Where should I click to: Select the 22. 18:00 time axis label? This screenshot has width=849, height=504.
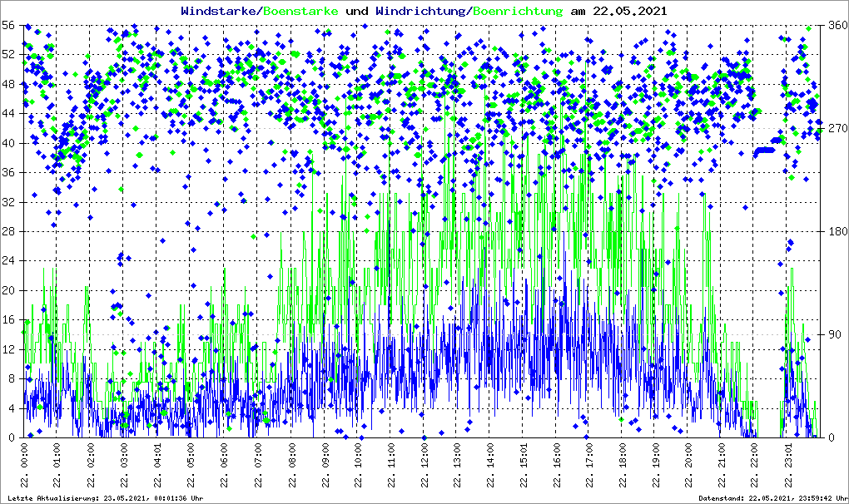[x=623, y=466]
